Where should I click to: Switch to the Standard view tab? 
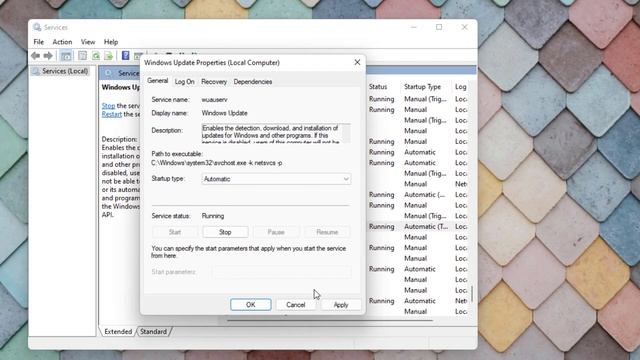[x=153, y=331]
